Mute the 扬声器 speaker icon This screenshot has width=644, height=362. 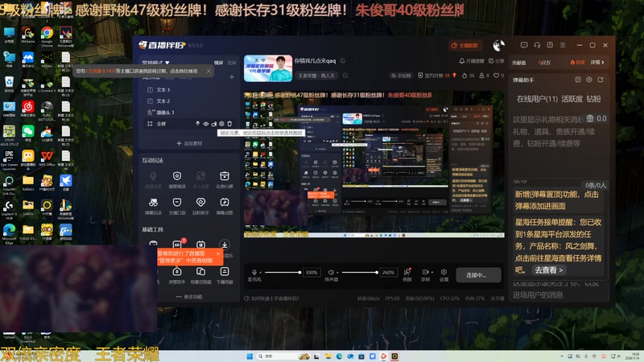coord(331,272)
